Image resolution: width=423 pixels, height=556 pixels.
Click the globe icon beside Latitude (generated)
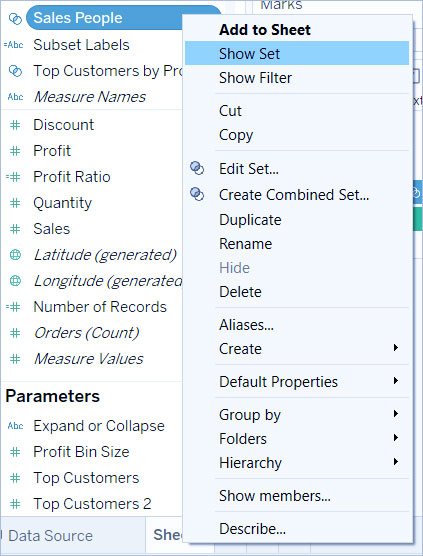click(x=15, y=255)
